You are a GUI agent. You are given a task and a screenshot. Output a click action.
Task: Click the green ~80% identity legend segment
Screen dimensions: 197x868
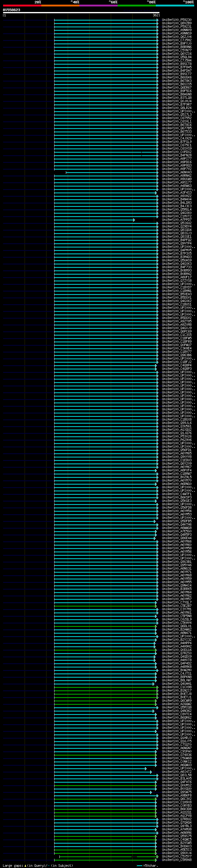137,6
